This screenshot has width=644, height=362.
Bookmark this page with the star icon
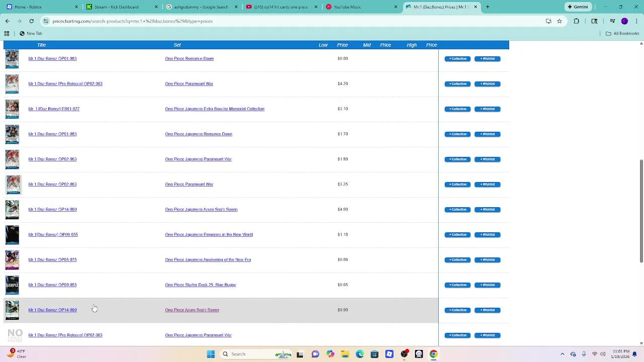pos(559,21)
